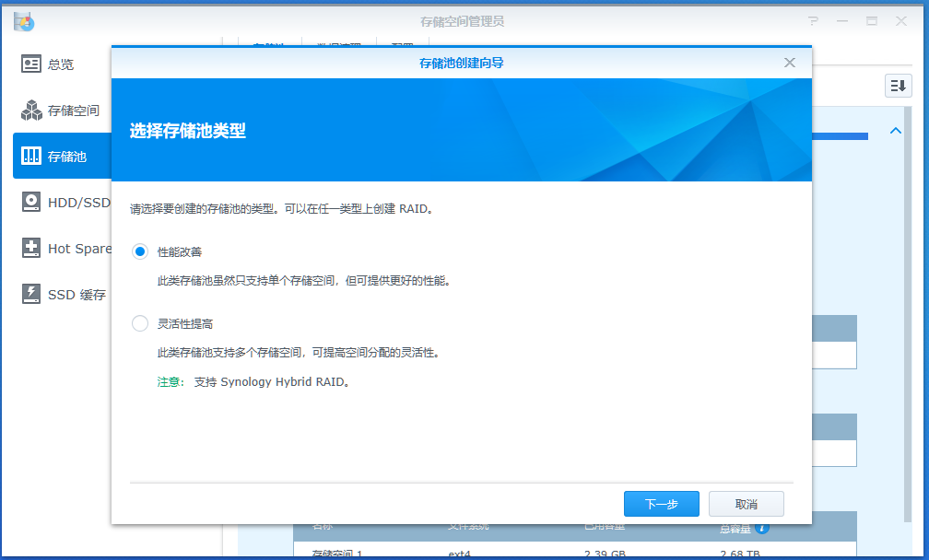Click the 取消 cancel button
The height and width of the screenshot is (560, 929).
(746, 504)
